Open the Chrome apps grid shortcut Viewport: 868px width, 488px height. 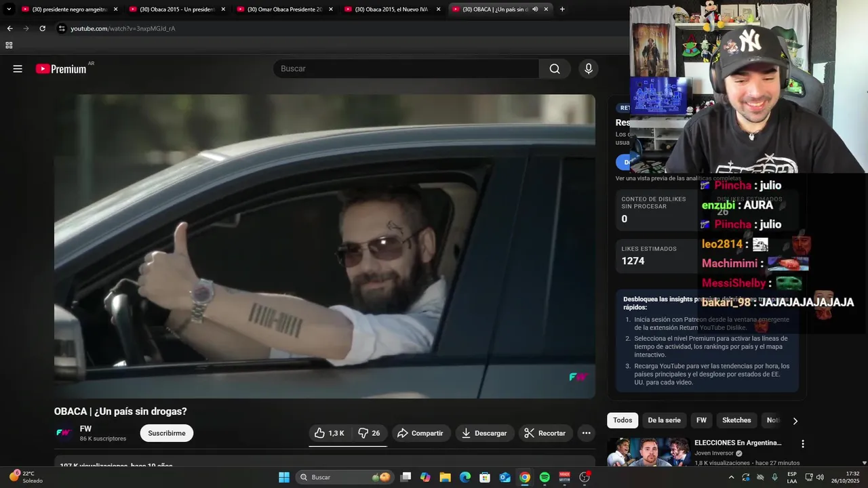pos(9,45)
